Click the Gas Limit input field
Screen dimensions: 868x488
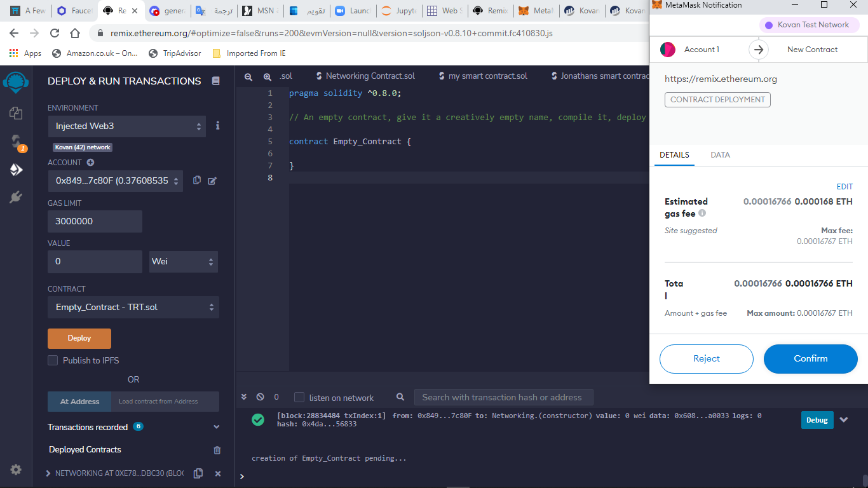pyautogui.click(x=95, y=221)
